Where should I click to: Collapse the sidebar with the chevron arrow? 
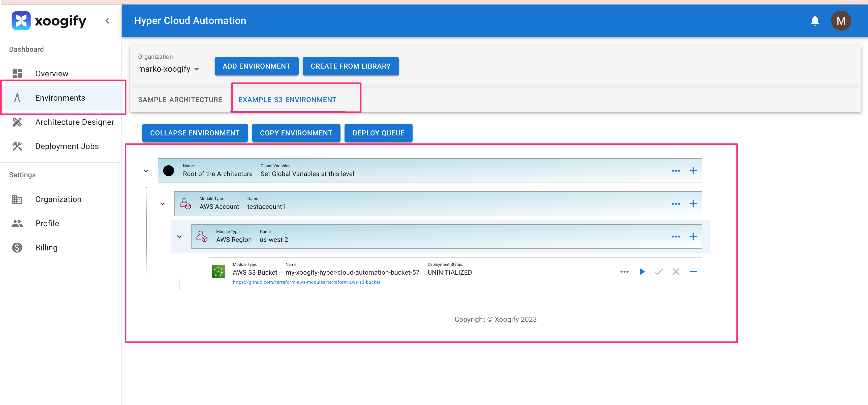point(107,21)
